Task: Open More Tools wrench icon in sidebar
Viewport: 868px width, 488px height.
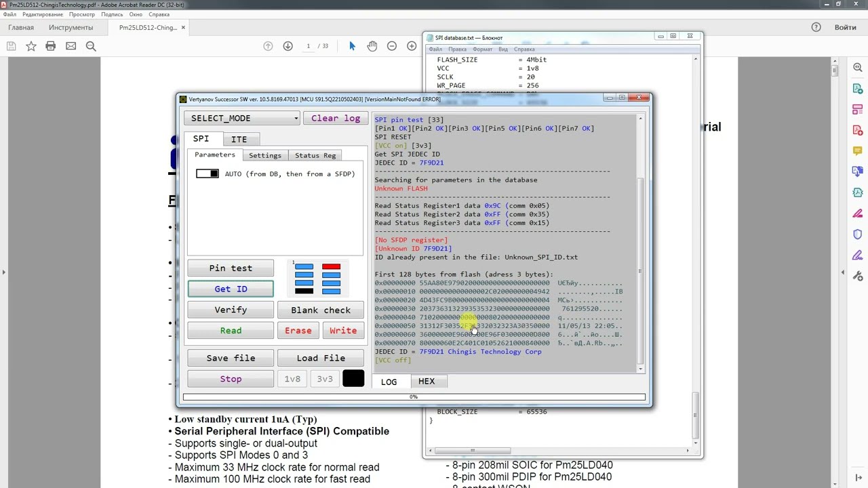Action: point(858,276)
